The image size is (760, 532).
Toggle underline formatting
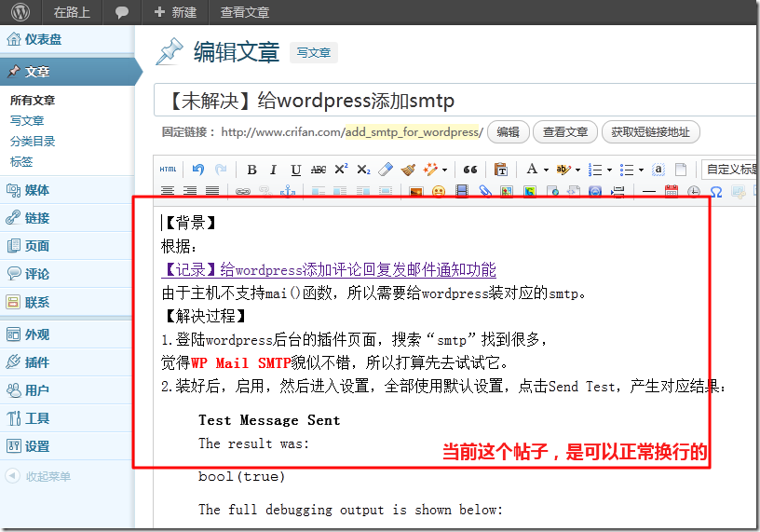[x=295, y=170]
